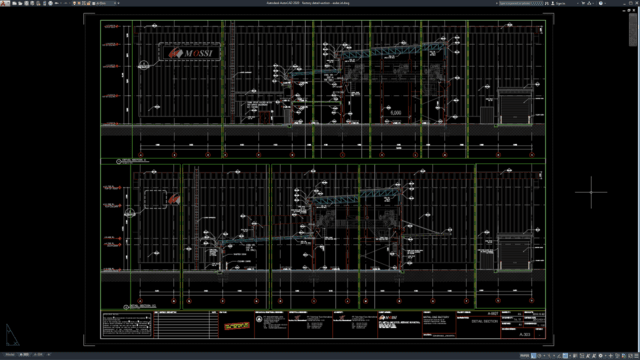Toggle the highlighted object snap icon in status bar
Screen dimensions: 640x360
(x=565, y=356)
